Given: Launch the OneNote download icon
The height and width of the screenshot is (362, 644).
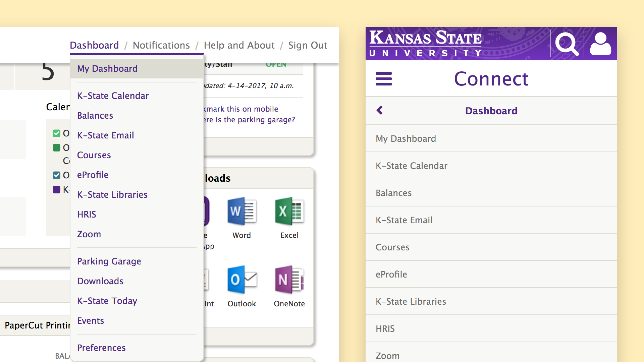Looking at the screenshot, I should pos(289,280).
